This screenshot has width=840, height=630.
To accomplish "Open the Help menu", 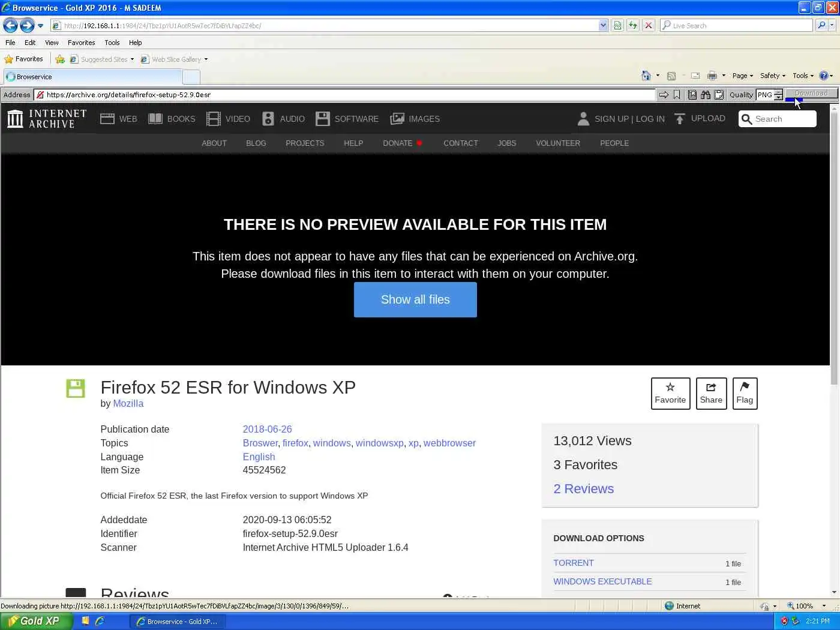I will [135, 43].
